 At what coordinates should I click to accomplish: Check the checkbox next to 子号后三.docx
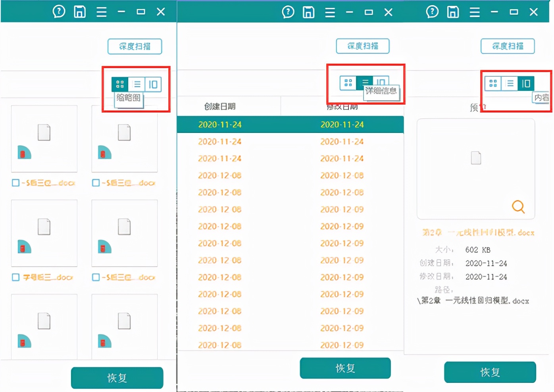coord(15,277)
